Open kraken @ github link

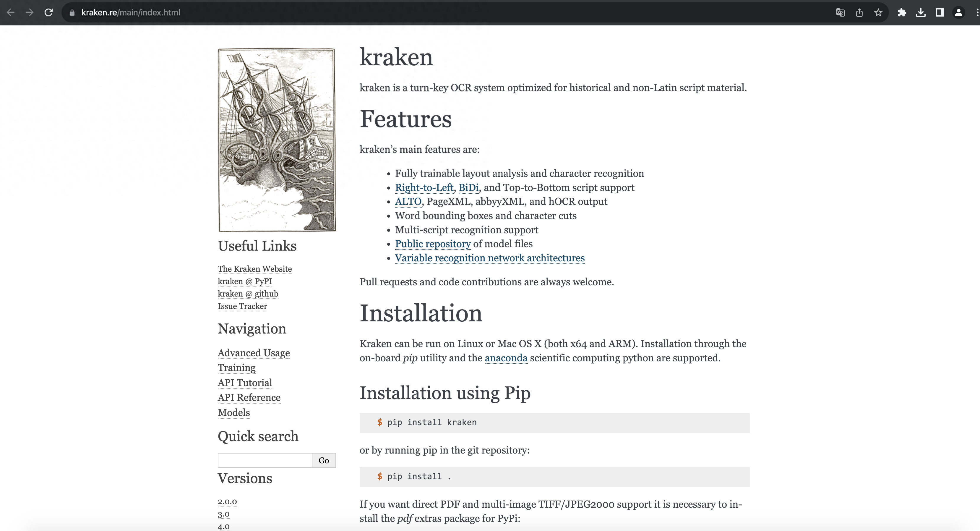248,294
